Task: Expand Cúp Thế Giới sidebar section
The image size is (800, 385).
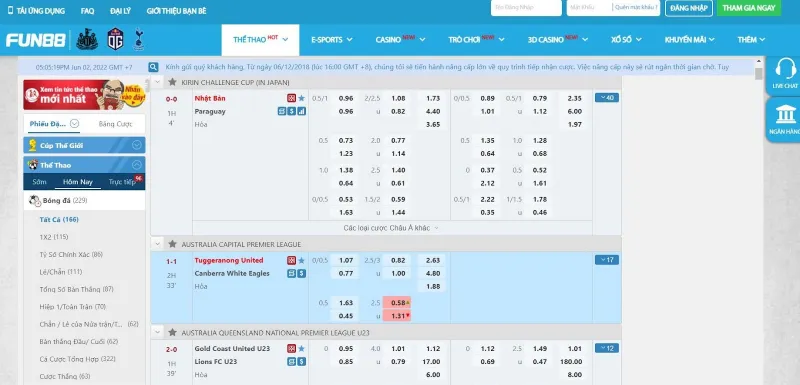Action: pos(136,145)
